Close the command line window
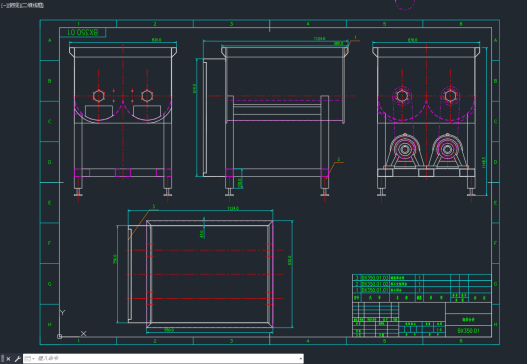The height and width of the screenshot is (364, 527). tap(8, 359)
